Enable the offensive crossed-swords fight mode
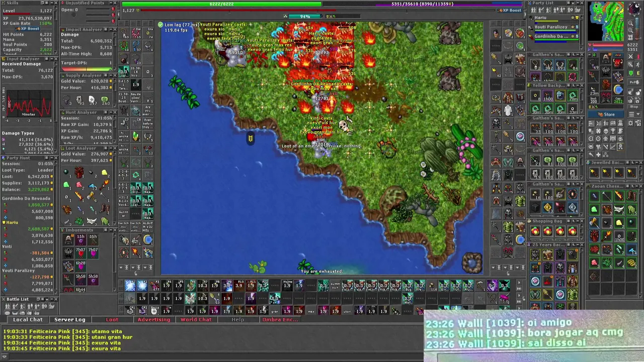Image resolution: width=644 pixels, height=362 pixels. click(x=630, y=56)
